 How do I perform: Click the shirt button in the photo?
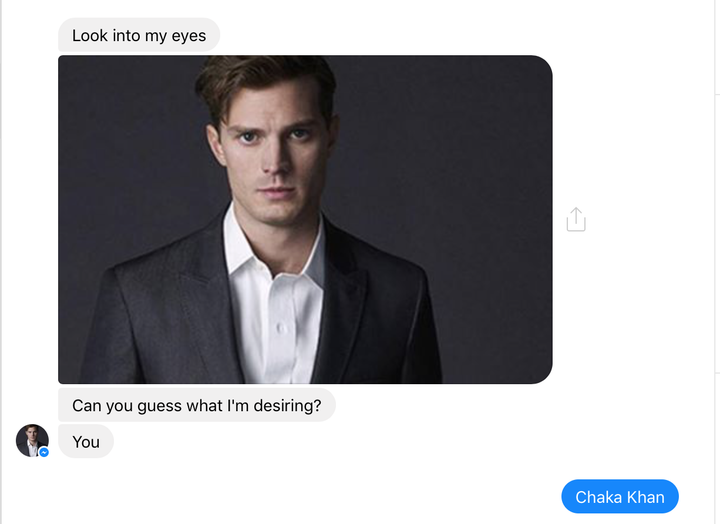[281, 328]
